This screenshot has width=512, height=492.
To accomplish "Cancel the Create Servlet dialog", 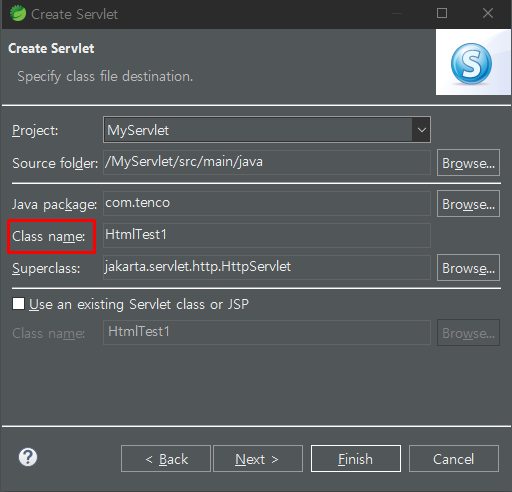I will pos(454,459).
